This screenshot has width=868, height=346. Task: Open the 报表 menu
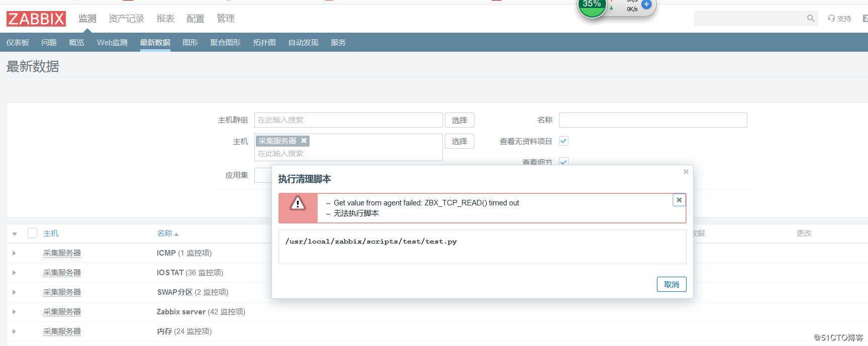point(165,19)
